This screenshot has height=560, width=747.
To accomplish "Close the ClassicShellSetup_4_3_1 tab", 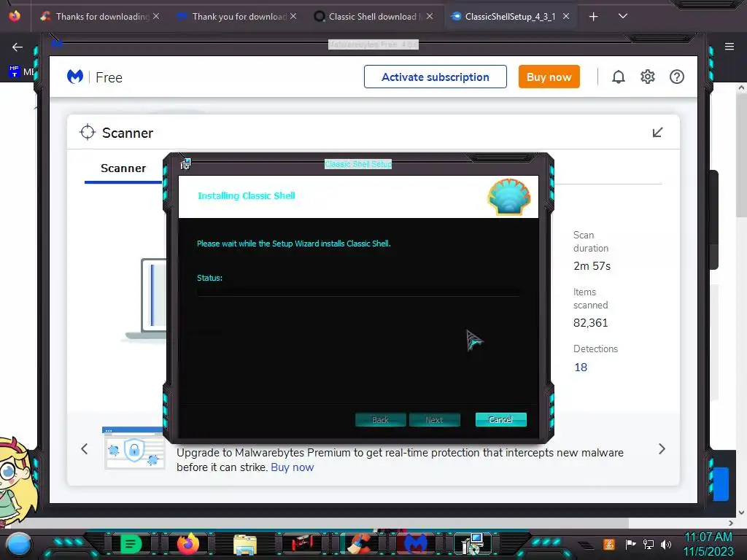I will point(566,16).
